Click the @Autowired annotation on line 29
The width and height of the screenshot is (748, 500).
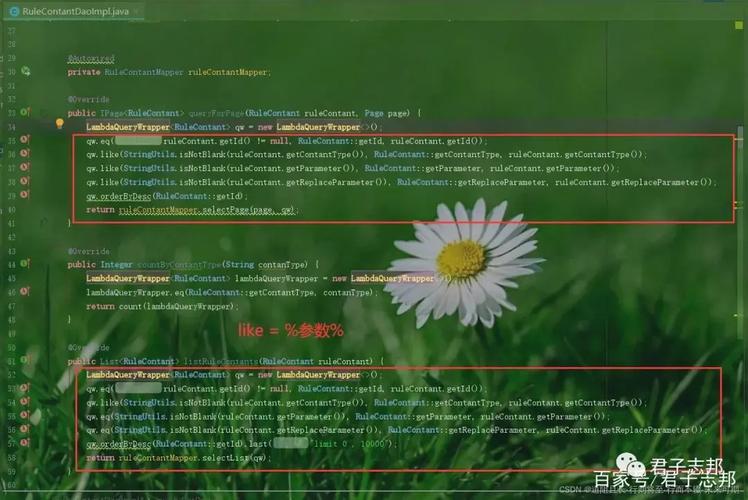91,58
